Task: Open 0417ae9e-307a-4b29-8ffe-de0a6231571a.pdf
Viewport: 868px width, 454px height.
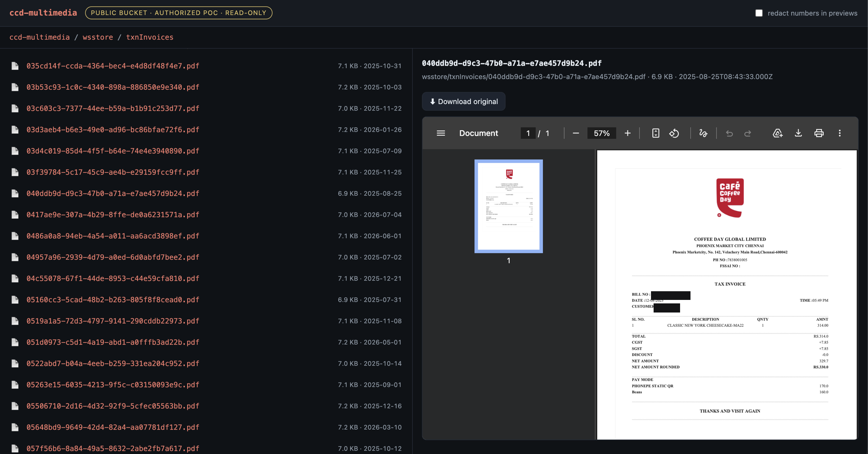Action: tap(113, 215)
